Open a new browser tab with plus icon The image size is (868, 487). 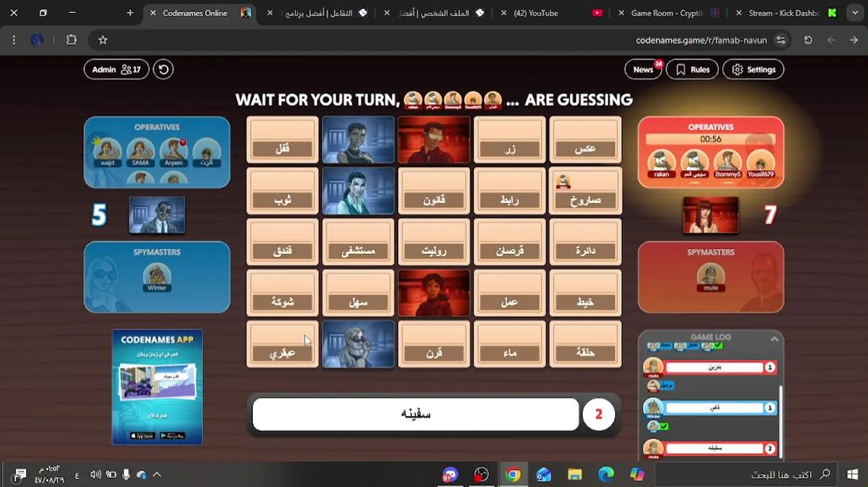click(x=130, y=13)
